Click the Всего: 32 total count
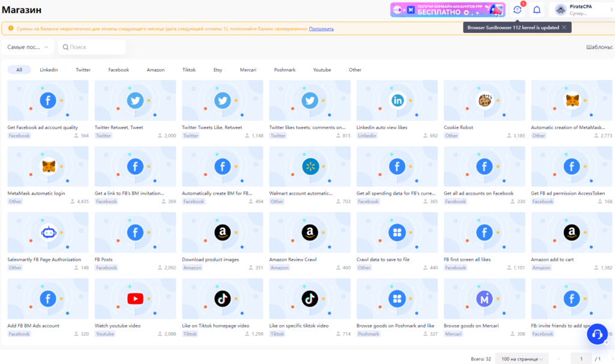This screenshot has width=615, height=364. coord(481,359)
